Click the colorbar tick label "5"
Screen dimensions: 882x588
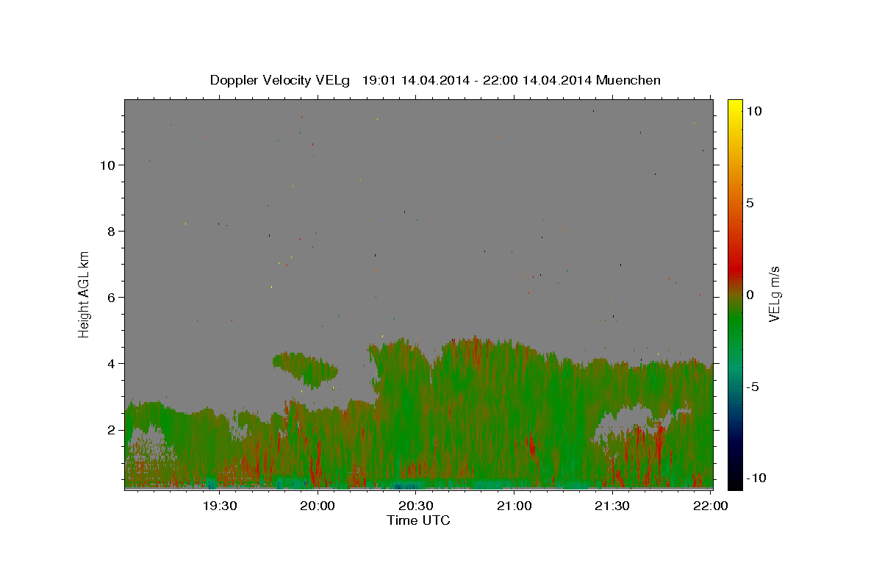click(x=750, y=203)
